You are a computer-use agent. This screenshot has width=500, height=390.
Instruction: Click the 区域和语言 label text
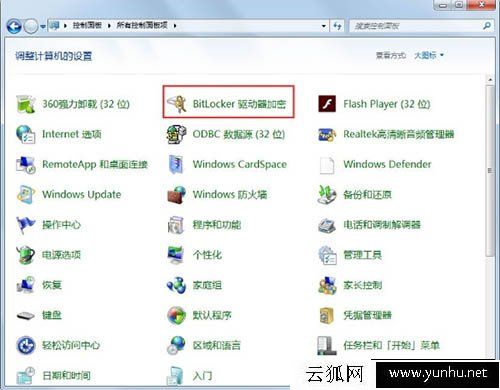point(217,346)
